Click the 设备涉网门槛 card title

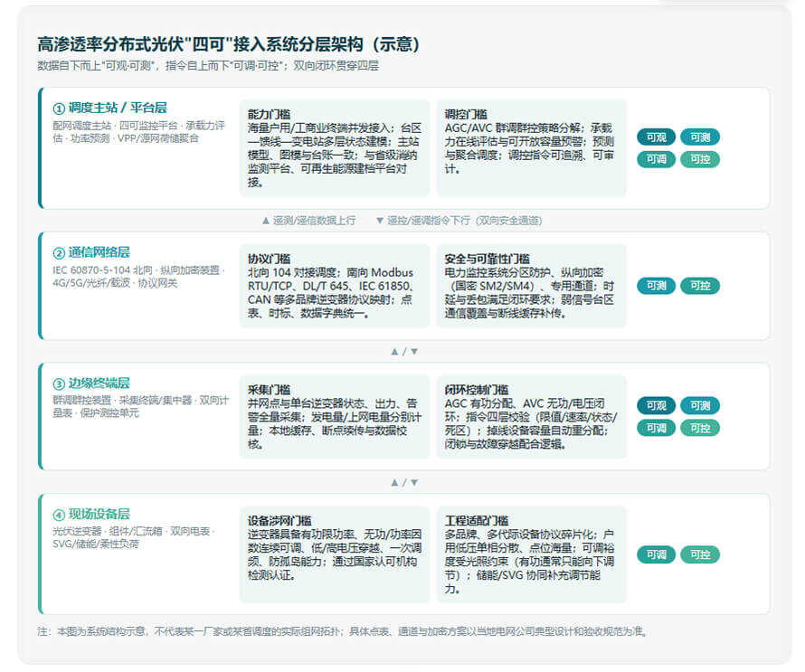point(279,521)
